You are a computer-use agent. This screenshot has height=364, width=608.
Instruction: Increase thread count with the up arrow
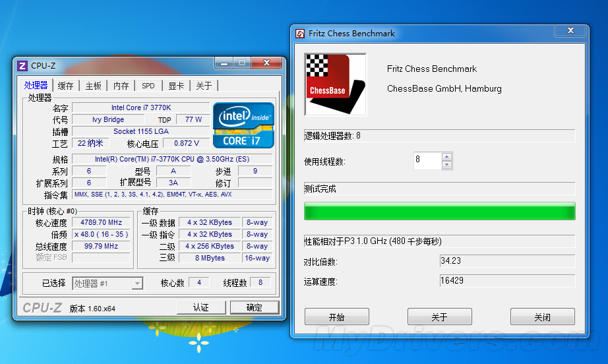[446, 157]
